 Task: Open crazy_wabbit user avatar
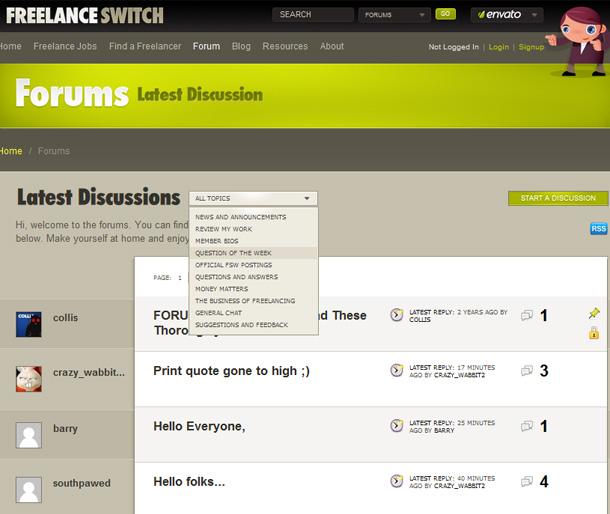click(x=28, y=379)
